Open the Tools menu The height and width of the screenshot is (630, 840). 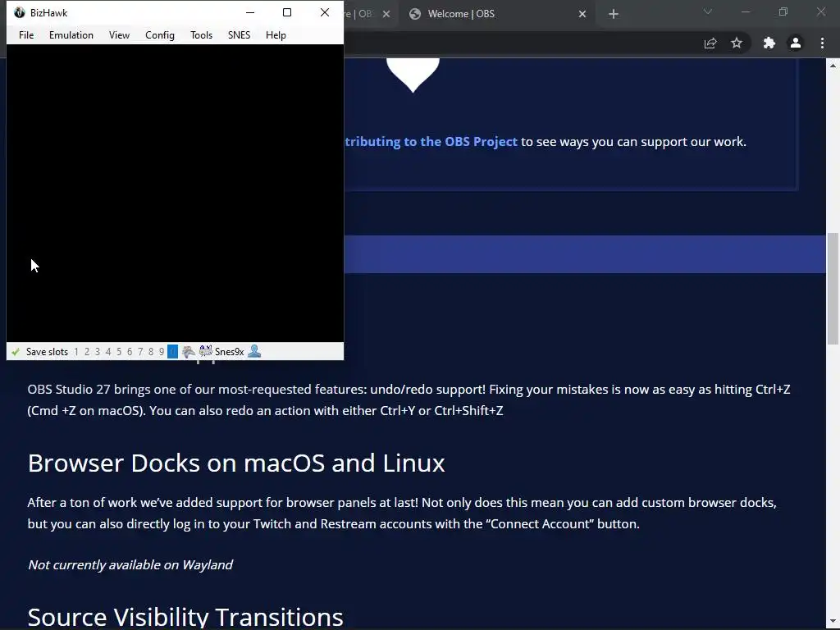tap(202, 34)
